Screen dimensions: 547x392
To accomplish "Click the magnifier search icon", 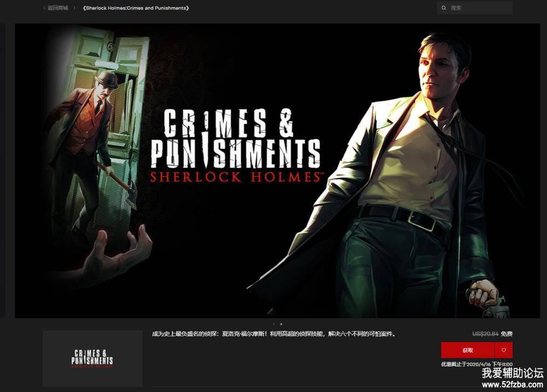I will 444,8.
